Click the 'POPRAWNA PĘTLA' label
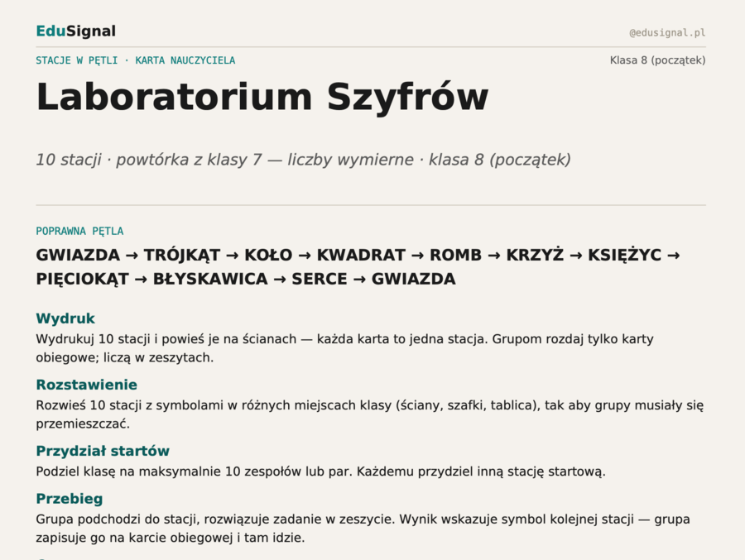This screenshot has height=560, width=745. point(79,232)
